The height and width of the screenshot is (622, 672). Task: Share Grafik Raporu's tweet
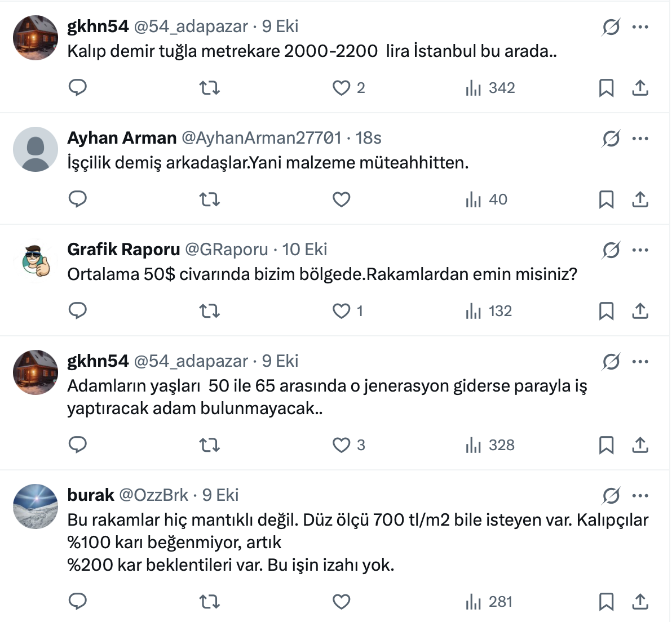[x=640, y=311]
